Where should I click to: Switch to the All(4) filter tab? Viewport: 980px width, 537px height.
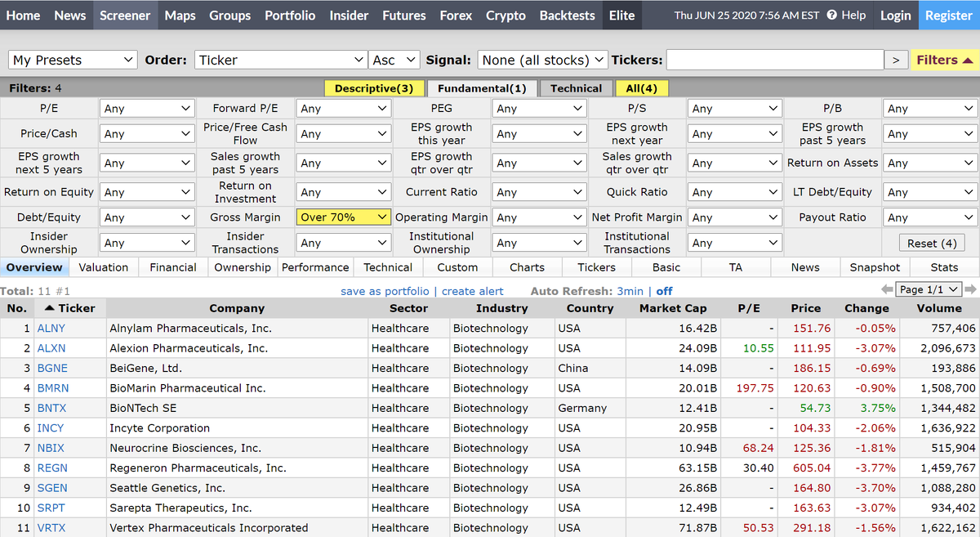(642, 88)
